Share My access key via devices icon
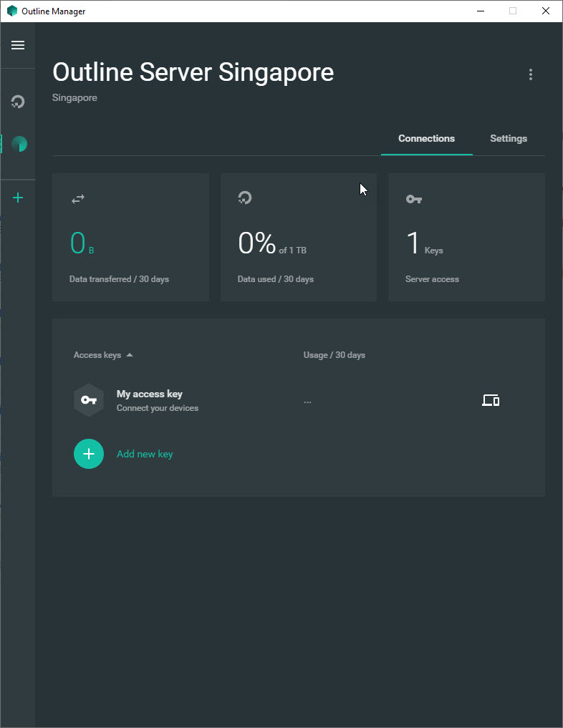The image size is (563, 728). pyautogui.click(x=491, y=399)
